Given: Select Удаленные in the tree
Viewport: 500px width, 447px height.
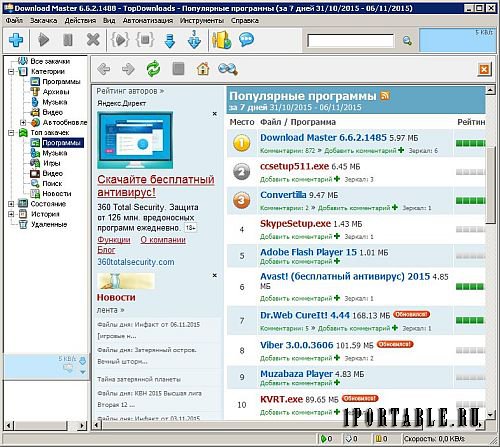Looking at the screenshot, I should 49,224.
